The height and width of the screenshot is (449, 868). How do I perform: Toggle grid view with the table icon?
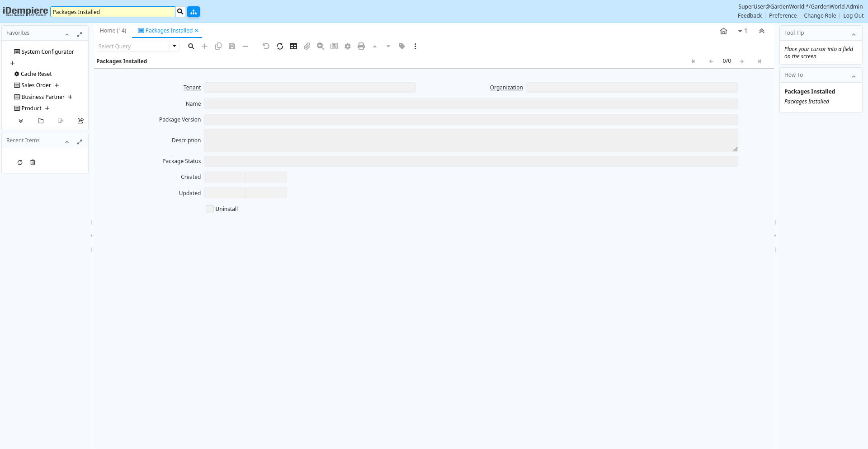tap(293, 46)
